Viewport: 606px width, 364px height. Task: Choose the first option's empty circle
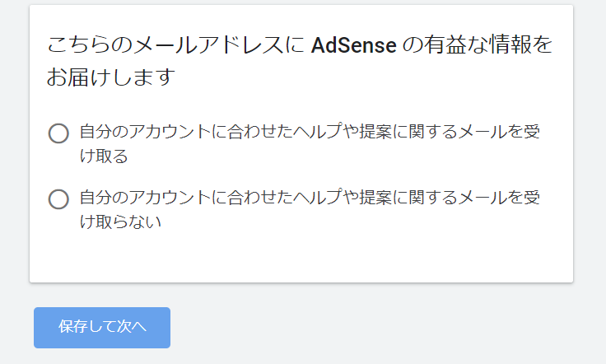click(x=58, y=133)
